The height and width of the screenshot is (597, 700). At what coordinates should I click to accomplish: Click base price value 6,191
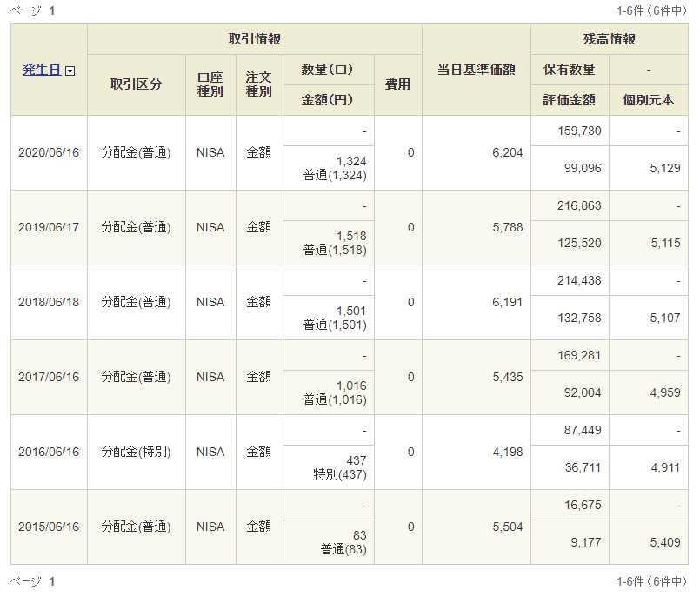coord(508,302)
